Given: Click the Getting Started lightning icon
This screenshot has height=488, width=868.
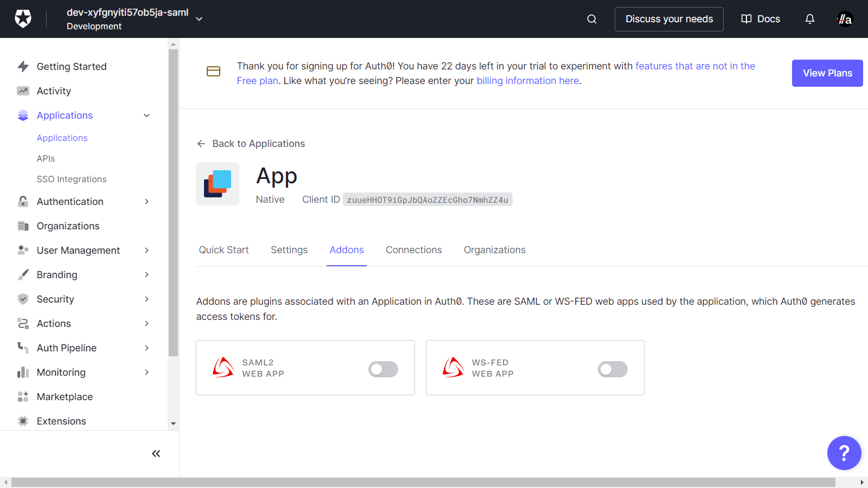Looking at the screenshot, I should pos(23,67).
